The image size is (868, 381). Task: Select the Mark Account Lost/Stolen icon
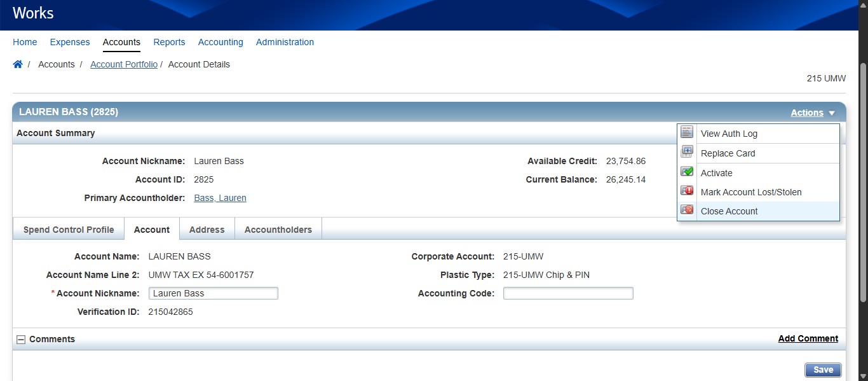click(687, 190)
